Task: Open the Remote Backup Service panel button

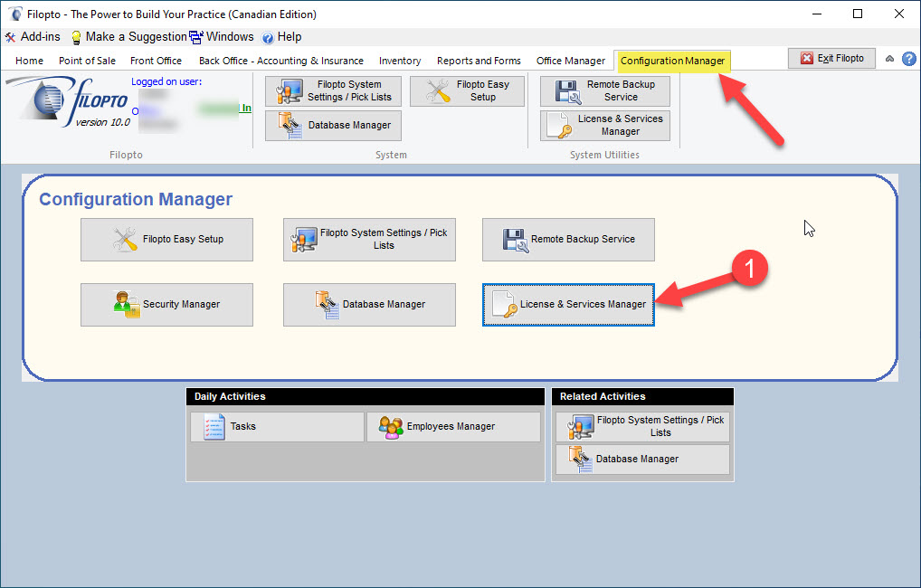Action: tap(568, 240)
